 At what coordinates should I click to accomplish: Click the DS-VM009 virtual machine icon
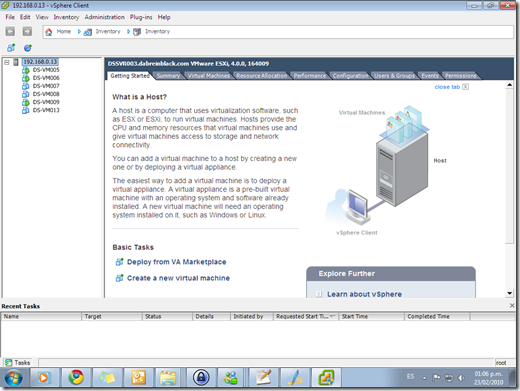(26, 102)
